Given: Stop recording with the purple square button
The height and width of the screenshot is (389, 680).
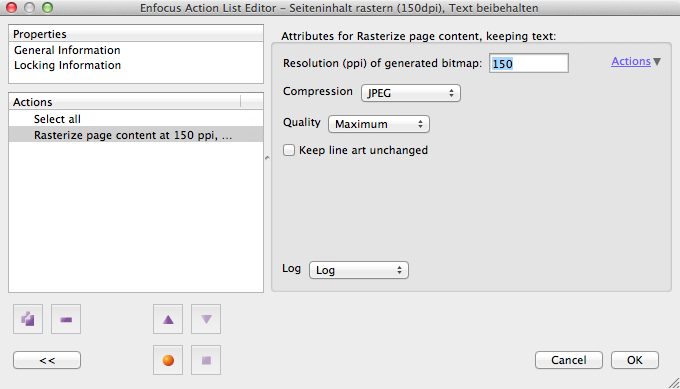Looking at the screenshot, I should 206,360.
